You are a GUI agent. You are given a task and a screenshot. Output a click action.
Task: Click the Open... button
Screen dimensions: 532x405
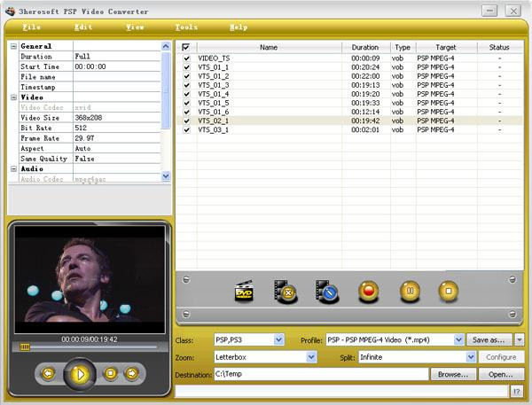pyautogui.click(x=501, y=375)
